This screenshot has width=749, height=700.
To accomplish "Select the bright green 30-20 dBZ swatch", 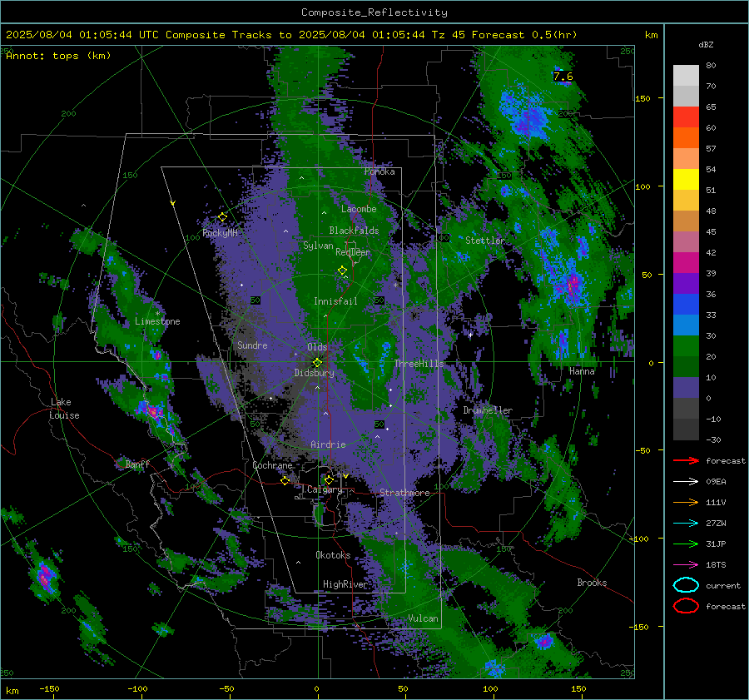I will pyautogui.click(x=686, y=346).
